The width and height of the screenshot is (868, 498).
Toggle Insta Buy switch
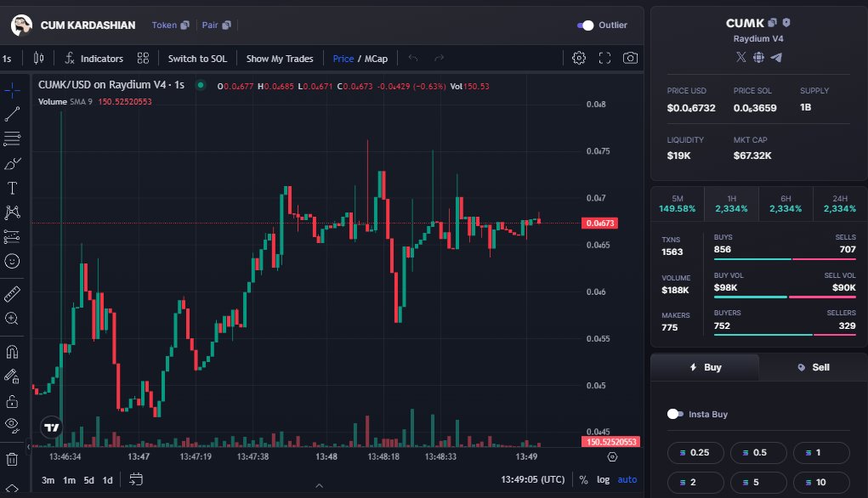coord(675,414)
